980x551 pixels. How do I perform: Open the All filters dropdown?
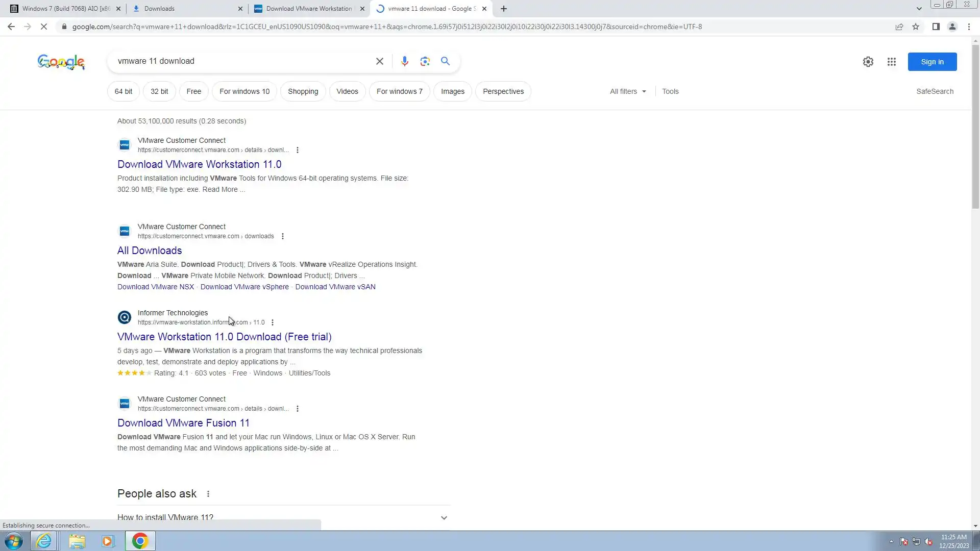[x=628, y=91]
